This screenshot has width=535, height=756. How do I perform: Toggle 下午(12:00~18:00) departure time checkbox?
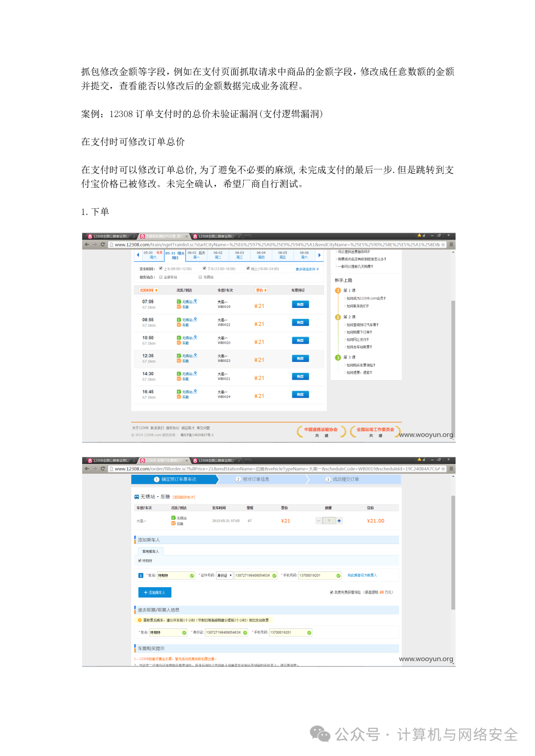click(x=204, y=268)
